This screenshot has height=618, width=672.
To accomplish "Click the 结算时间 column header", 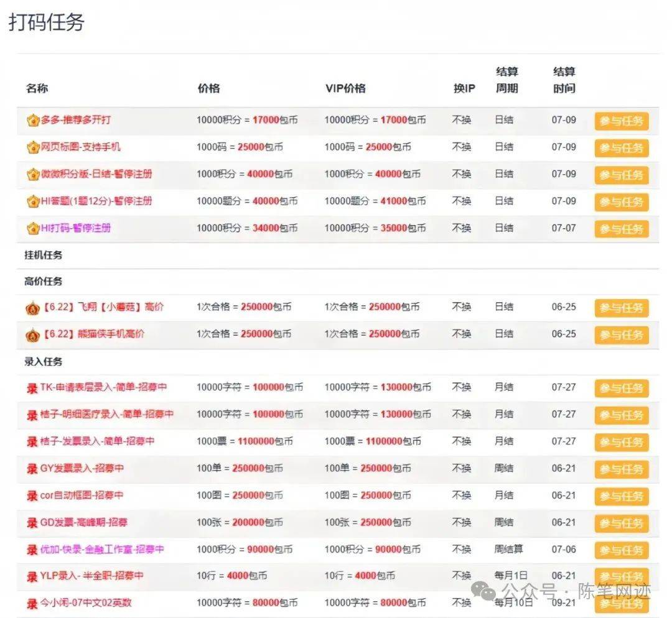I will pyautogui.click(x=564, y=80).
